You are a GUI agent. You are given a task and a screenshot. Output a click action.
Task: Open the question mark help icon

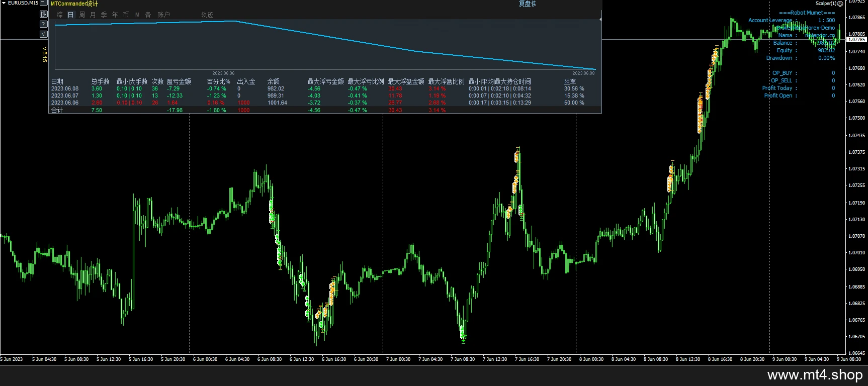click(x=44, y=24)
